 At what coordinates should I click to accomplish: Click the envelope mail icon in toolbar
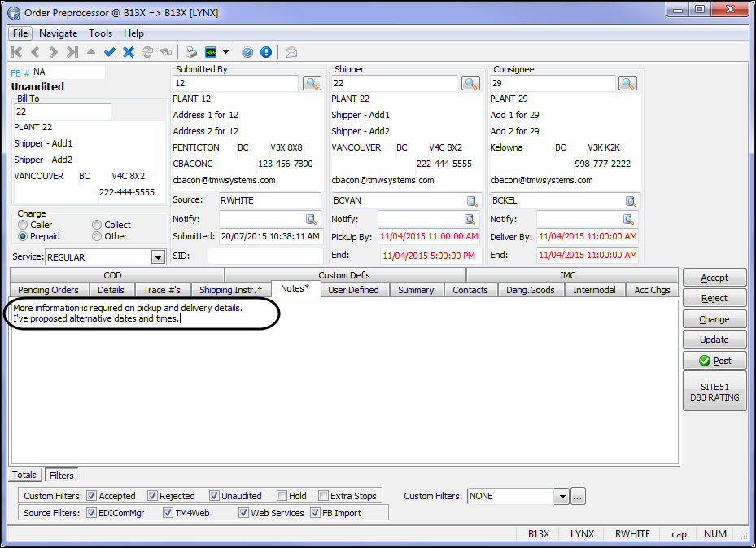coord(291,52)
